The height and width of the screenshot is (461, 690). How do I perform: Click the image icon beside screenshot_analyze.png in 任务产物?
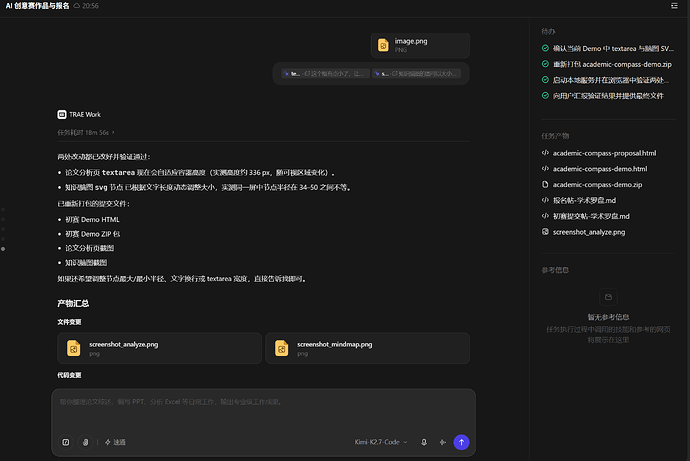click(545, 231)
